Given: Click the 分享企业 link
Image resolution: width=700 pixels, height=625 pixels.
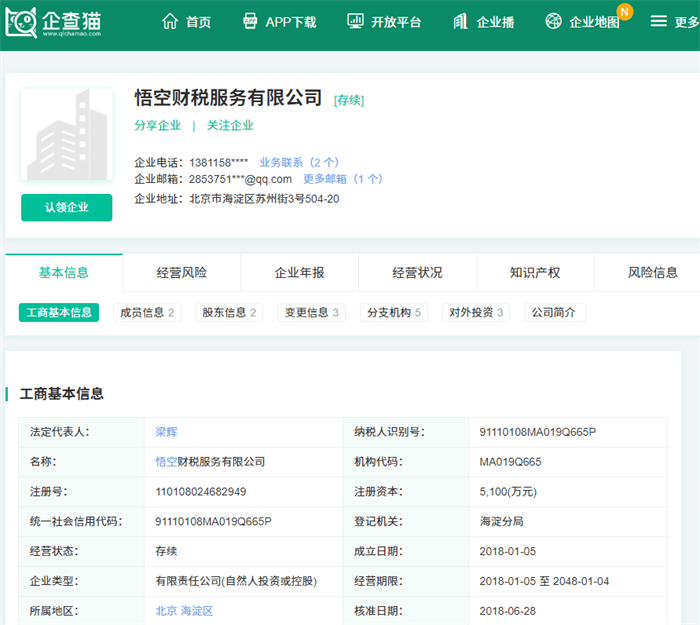Looking at the screenshot, I should (x=158, y=125).
